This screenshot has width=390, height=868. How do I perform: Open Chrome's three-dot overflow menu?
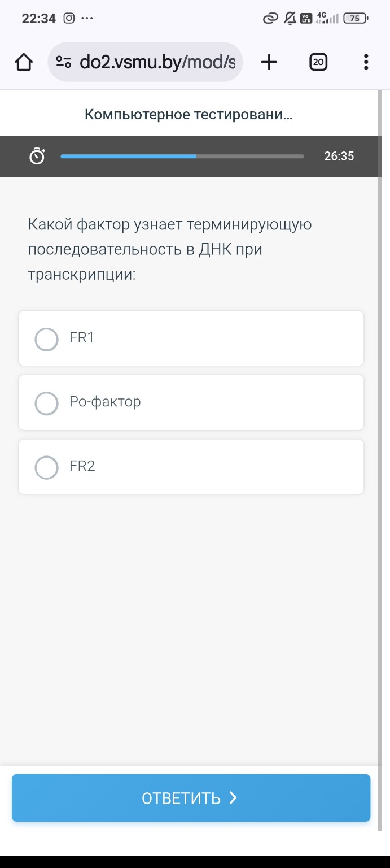click(x=366, y=62)
